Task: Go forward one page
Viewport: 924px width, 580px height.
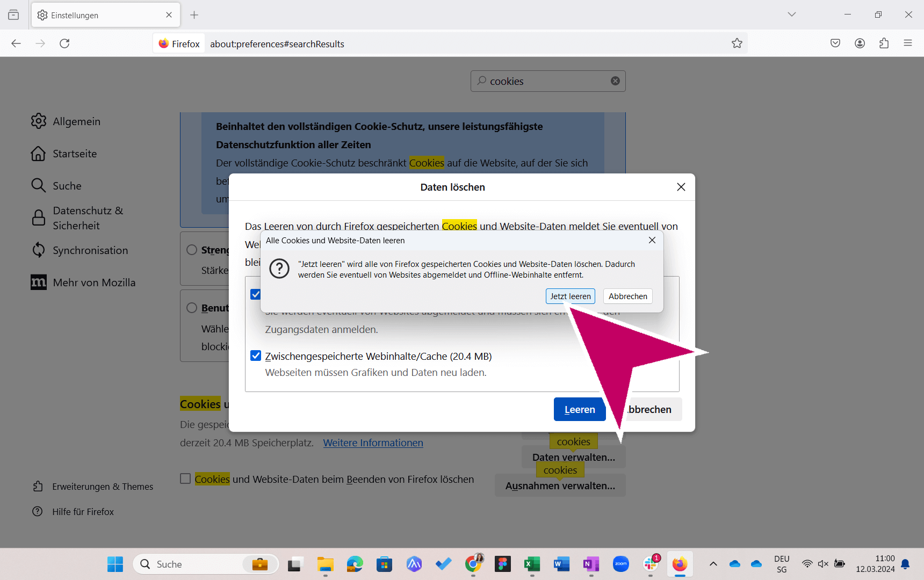Action: click(40, 44)
